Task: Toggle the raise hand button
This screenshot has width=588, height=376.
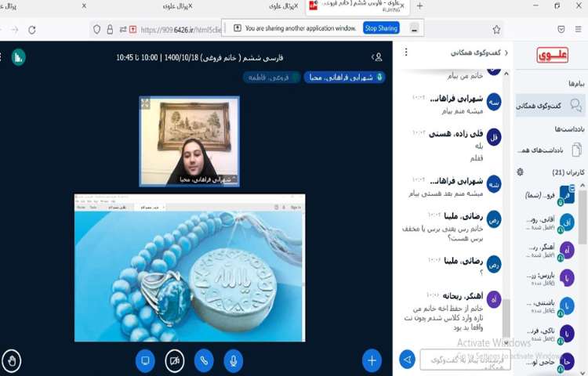Action: click(12, 360)
